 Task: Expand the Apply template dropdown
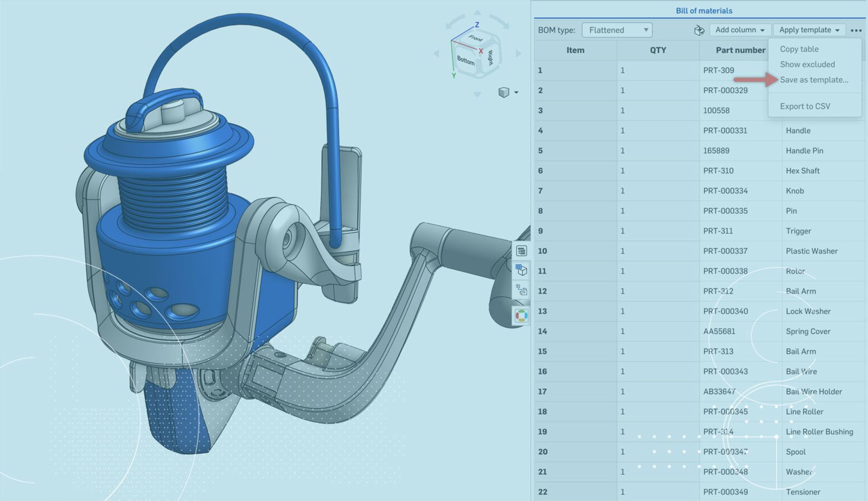809,30
